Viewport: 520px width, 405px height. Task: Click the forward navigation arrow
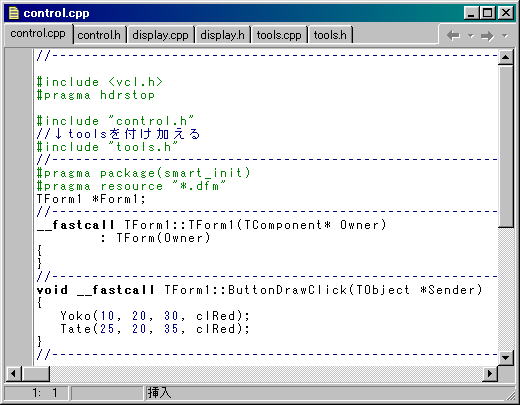(x=487, y=35)
